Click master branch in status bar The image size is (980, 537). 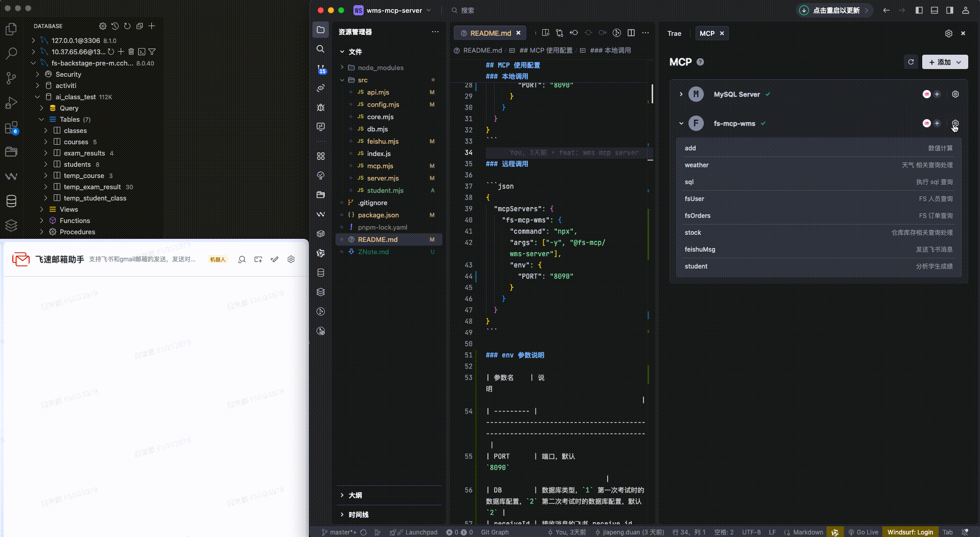tap(339, 532)
